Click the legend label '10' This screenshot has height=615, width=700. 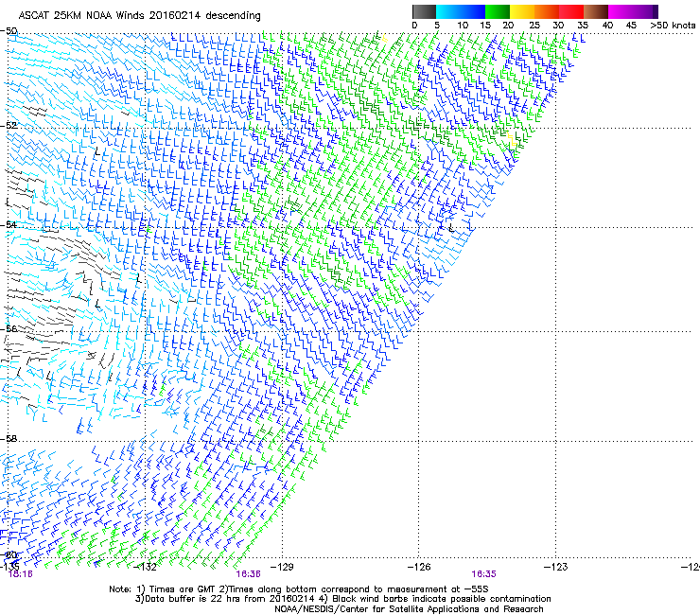coord(463,26)
